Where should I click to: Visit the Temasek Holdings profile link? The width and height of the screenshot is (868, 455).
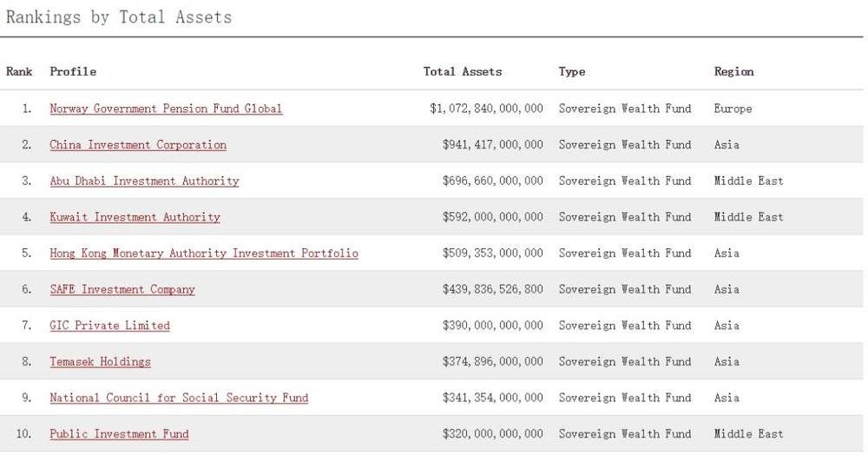(x=100, y=361)
